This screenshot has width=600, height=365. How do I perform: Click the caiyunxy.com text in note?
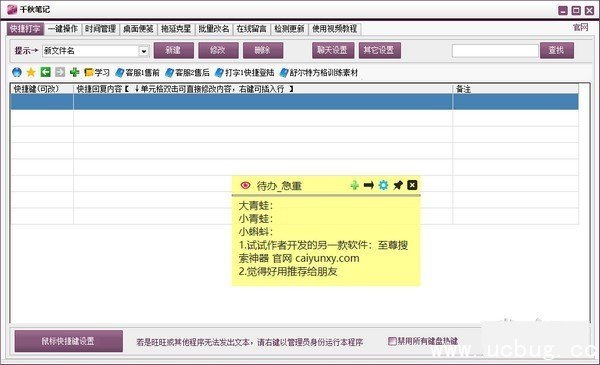[x=327, y=258]
